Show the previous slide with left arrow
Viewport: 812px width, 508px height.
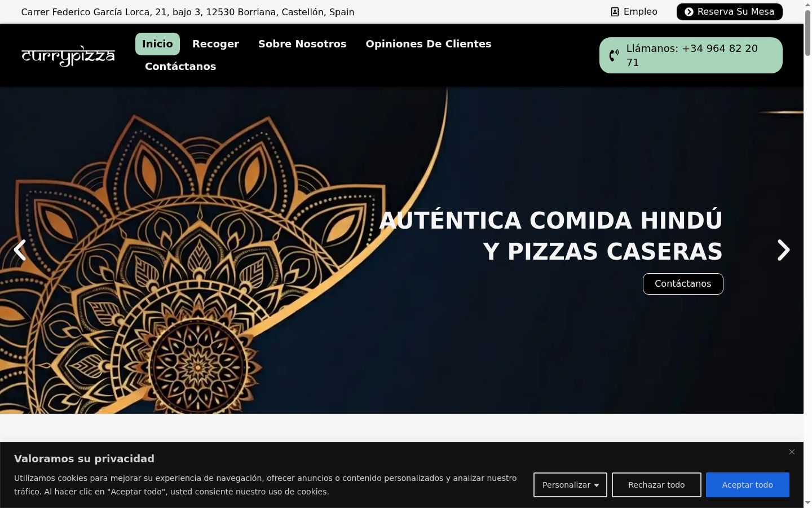coord(20,250)
